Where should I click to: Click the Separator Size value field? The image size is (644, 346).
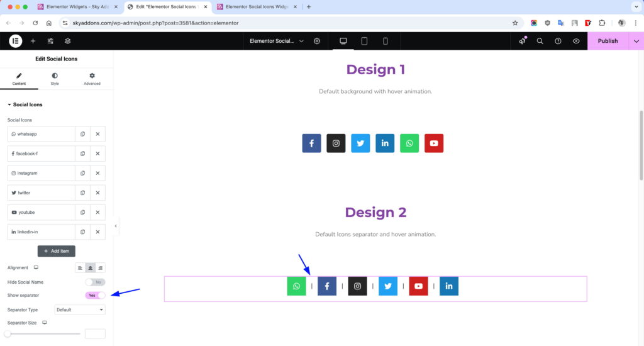pos(95,334)
